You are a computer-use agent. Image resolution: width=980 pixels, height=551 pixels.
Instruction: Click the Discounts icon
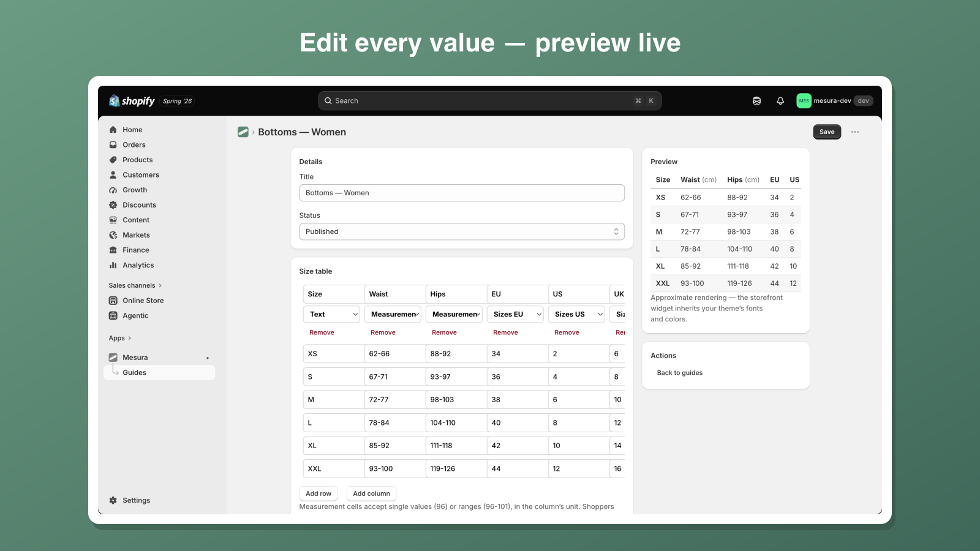coord(113,205)
